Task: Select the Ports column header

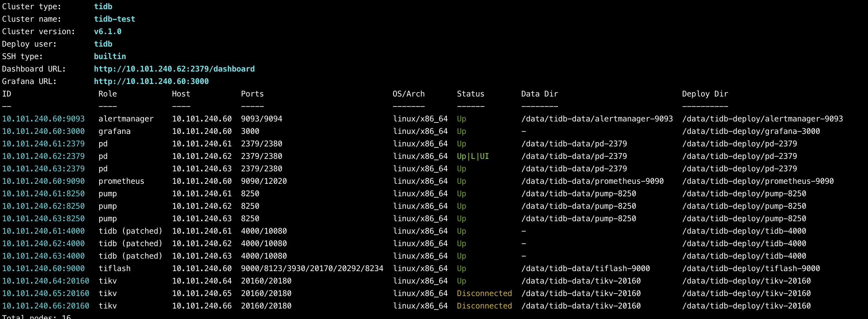Action: pos(252,94)
